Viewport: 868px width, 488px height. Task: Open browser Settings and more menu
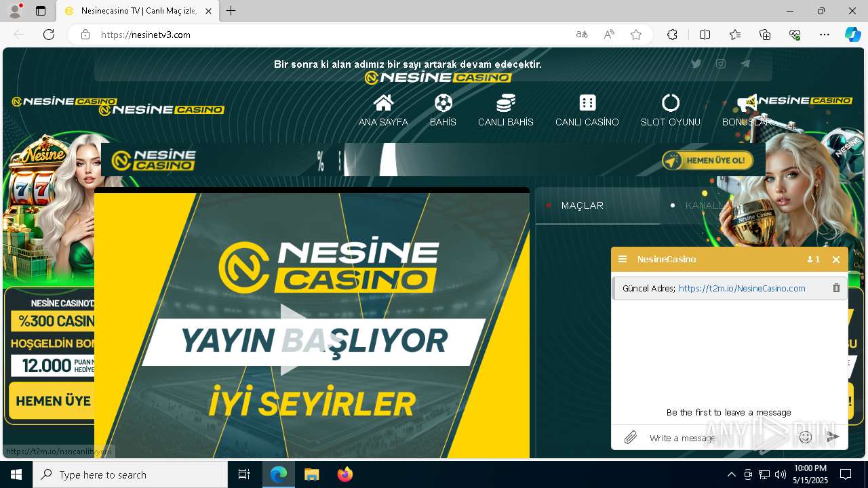click(825, 35)
